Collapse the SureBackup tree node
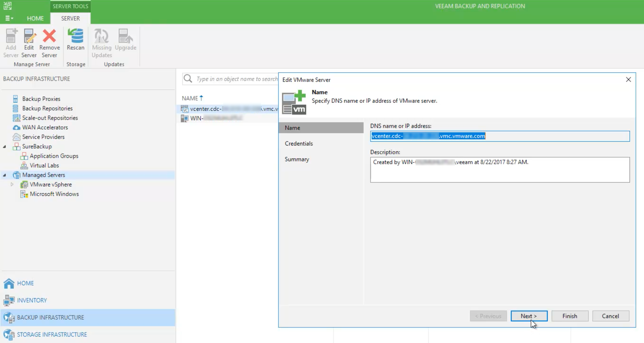The width and height of the screenshot is (644, 343). coord(5,147)
